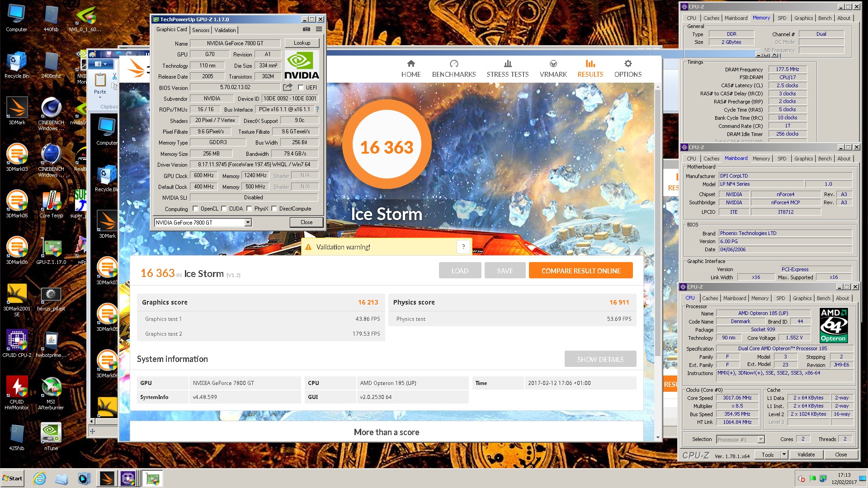Open the 3DMark05 desktop shortcut
The height and width of the screenshot is (488, 868).
(x=17, y=204)
